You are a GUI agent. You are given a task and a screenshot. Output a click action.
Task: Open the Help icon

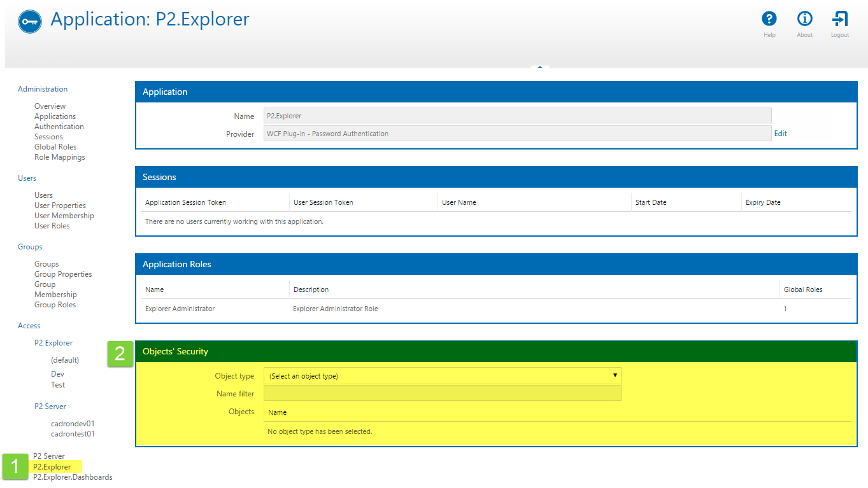coord(769,20)
